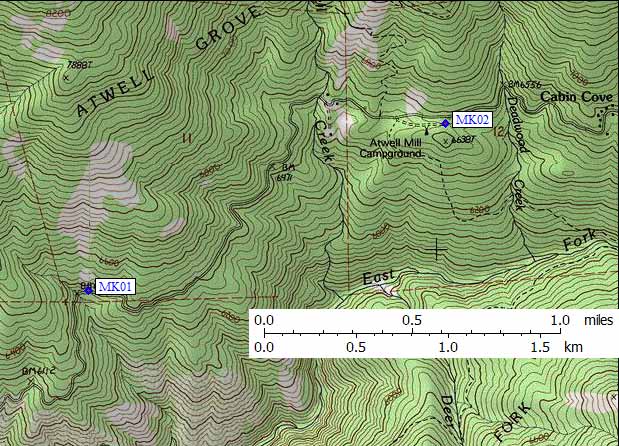Select the MK01 waypoint label box
The image size is (619, 446).
coord(116,287)
